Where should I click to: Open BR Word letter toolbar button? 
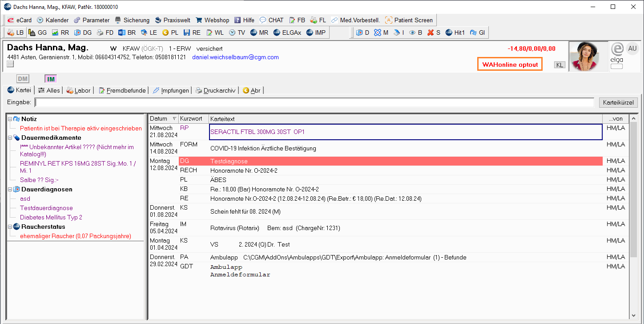(127, 32)
